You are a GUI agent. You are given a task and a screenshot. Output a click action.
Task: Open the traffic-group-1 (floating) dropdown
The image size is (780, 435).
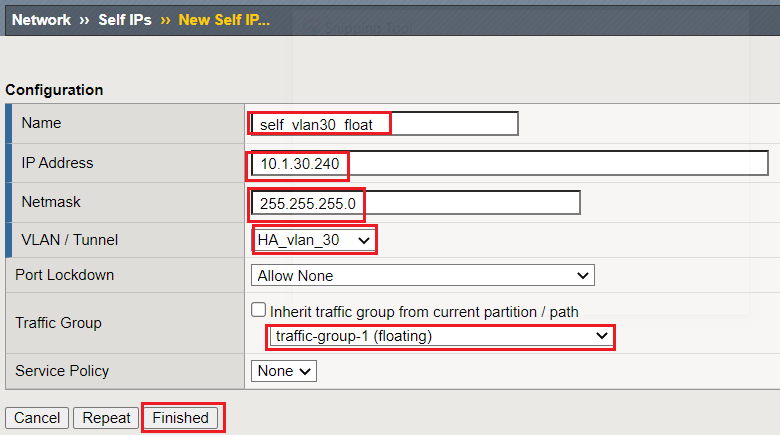tap(440, 336)
